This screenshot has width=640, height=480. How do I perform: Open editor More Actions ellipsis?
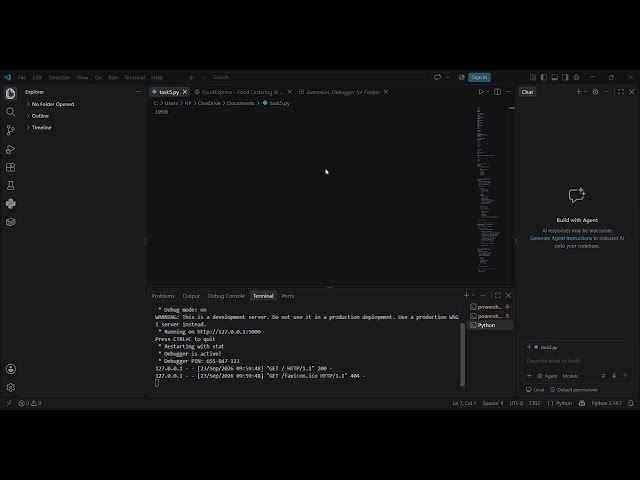pyautogui.click(x=508, y=92)
